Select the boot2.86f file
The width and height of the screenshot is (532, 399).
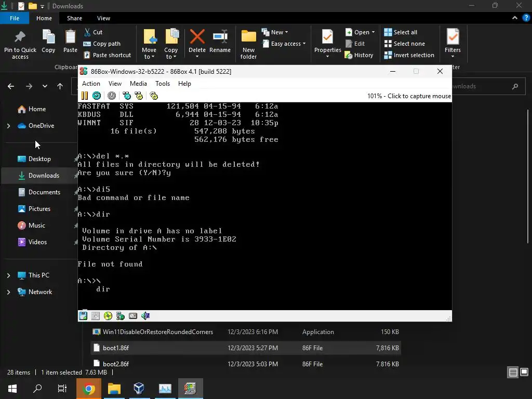(x=246, y=364)
